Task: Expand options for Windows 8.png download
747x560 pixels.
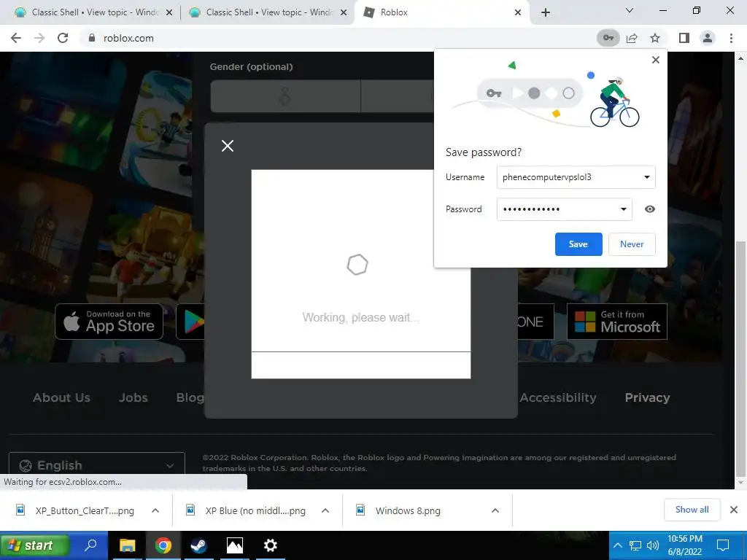Action: point(495,510)
